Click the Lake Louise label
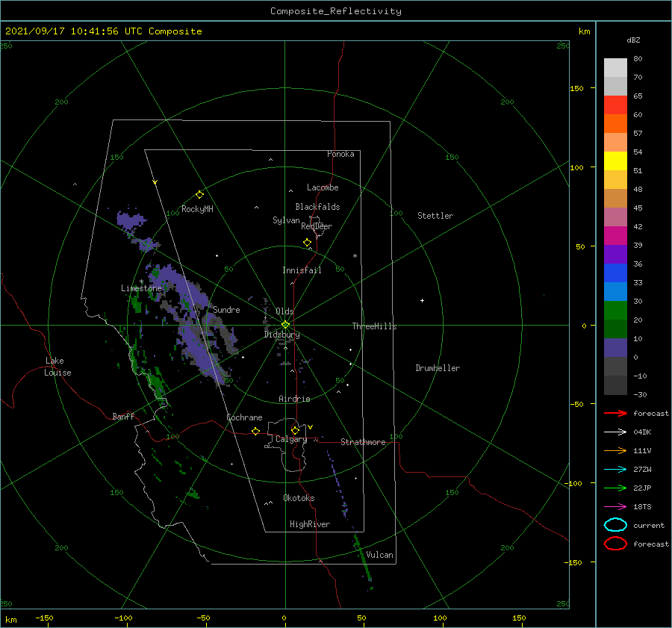672x628 pixels. pyautogui.click(x=57, y=367)
